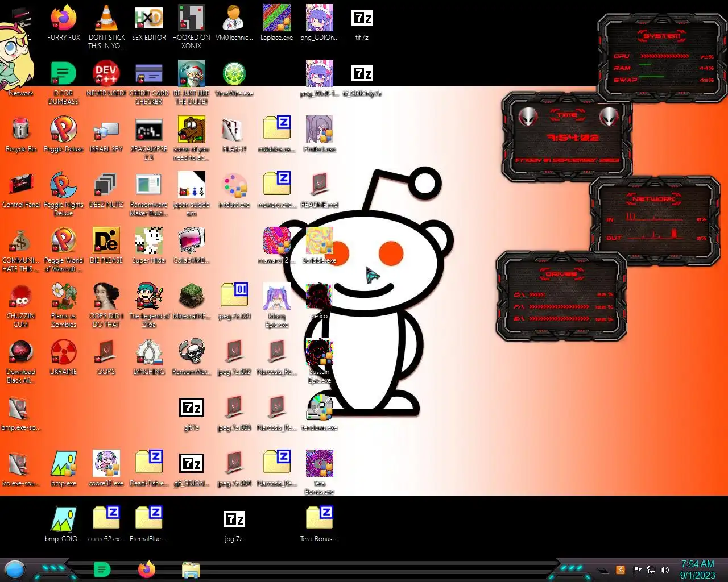Click the left alien head in TIME gadget

click(x=528, y=117)
